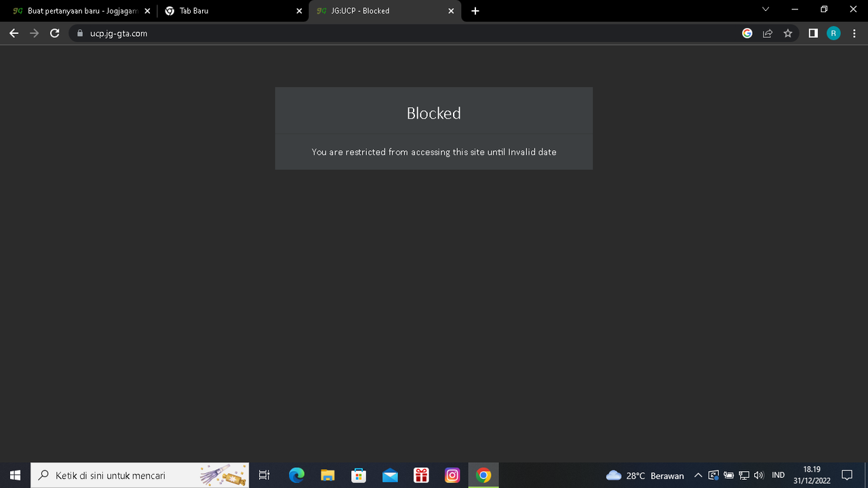The height and width of the screenshot is (488, 868).
Task: Open the Chrome profile R avatar
Action: 833,33
